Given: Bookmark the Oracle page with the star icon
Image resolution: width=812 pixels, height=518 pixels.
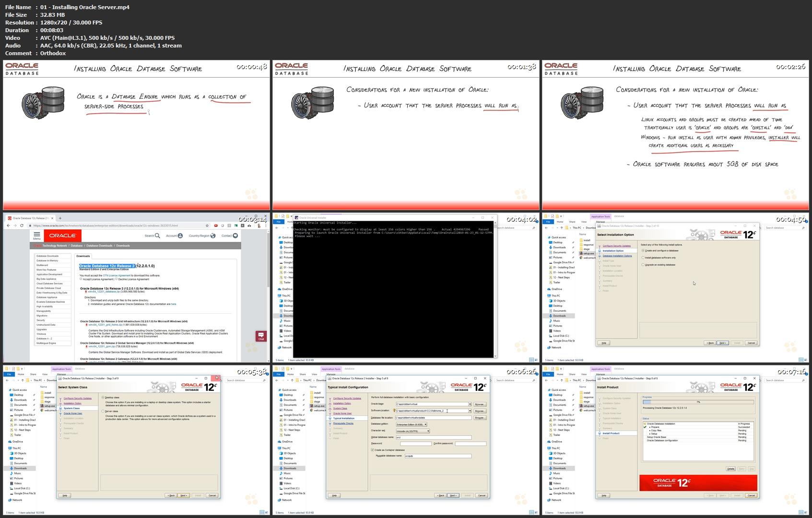Looking at the screenshot, I should (x=207, y=225).
